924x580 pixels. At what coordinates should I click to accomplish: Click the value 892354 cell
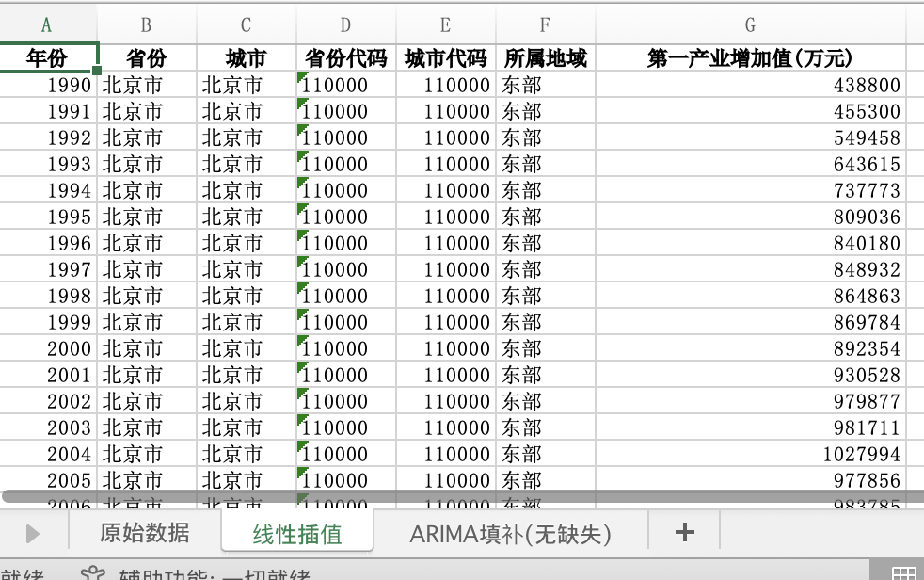[x=750, y=349]
